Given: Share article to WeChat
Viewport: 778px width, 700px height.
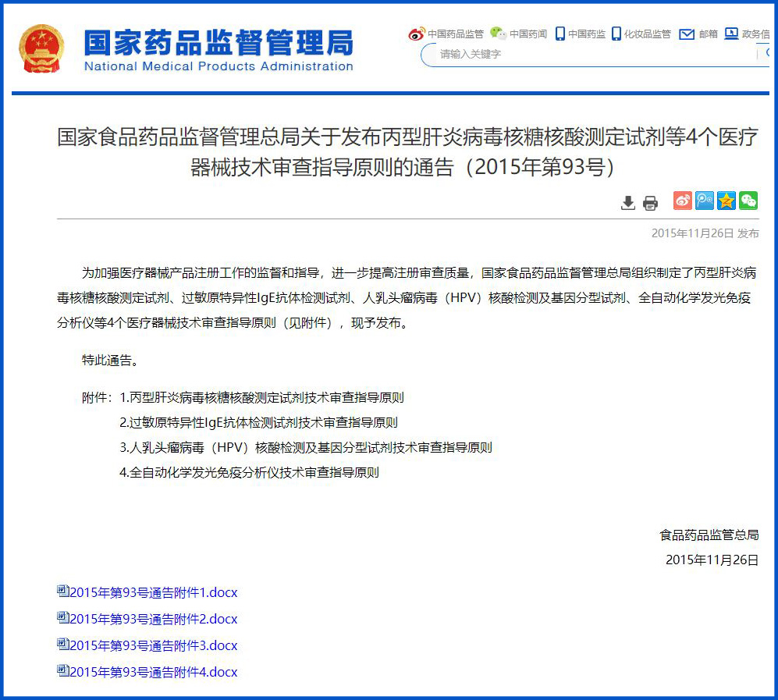Looking at the screenshot, I should (x=748, y=201).
